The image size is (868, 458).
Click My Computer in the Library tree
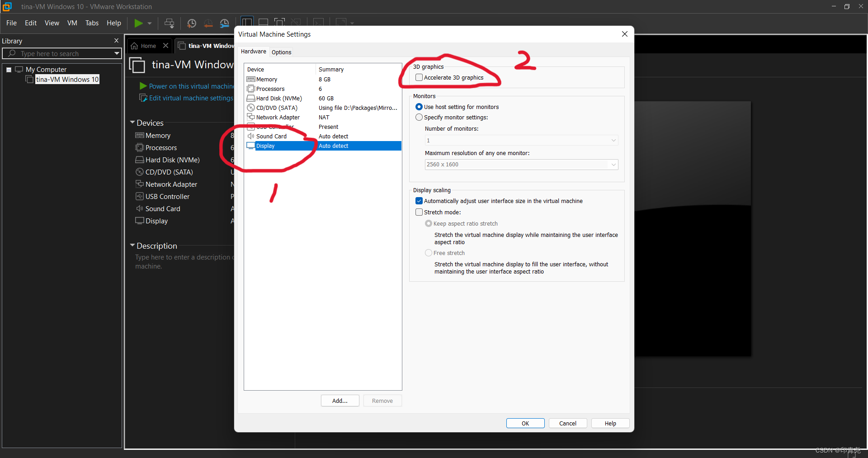click(x=46, y=70)
